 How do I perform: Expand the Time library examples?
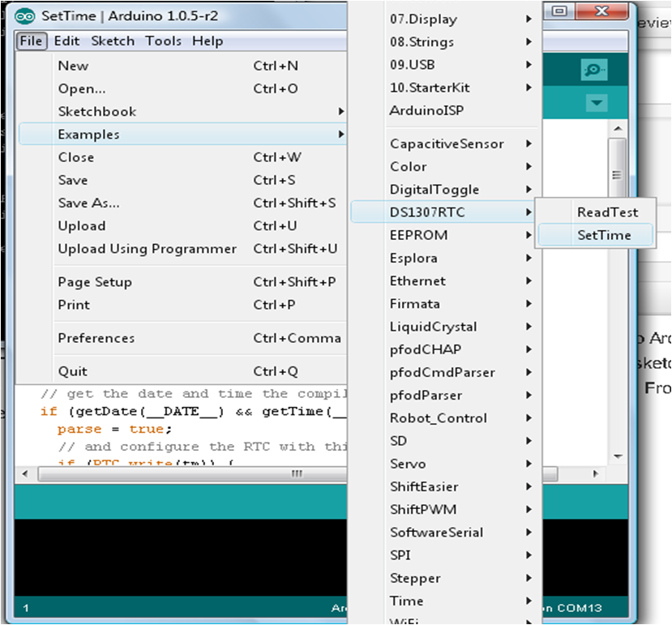point(444,601)
